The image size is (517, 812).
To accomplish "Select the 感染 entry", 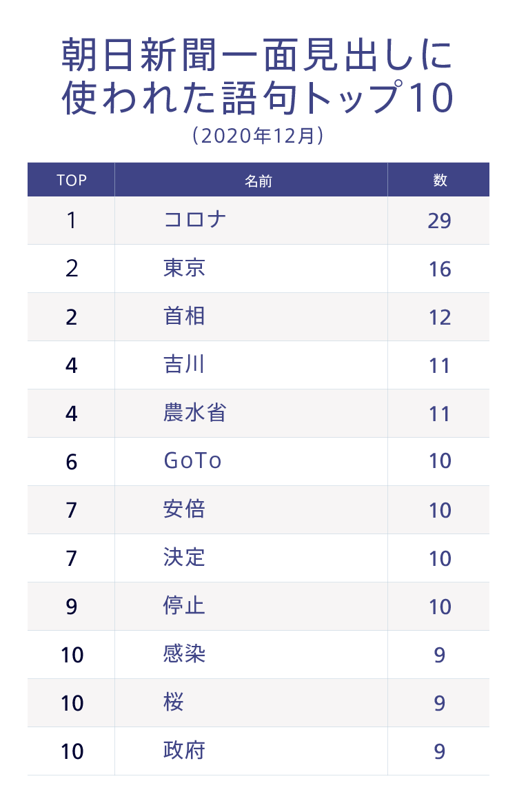I will pyautogui.click(x=184, y=654).
